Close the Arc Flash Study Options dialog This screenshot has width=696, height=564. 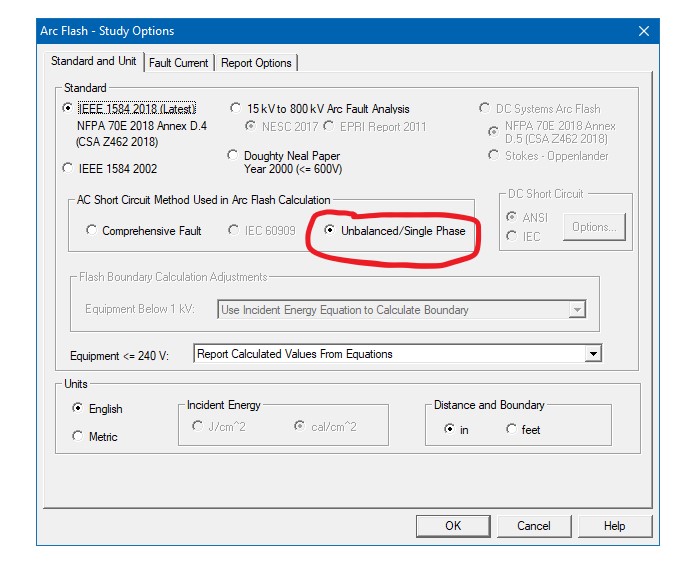[644, 31]
